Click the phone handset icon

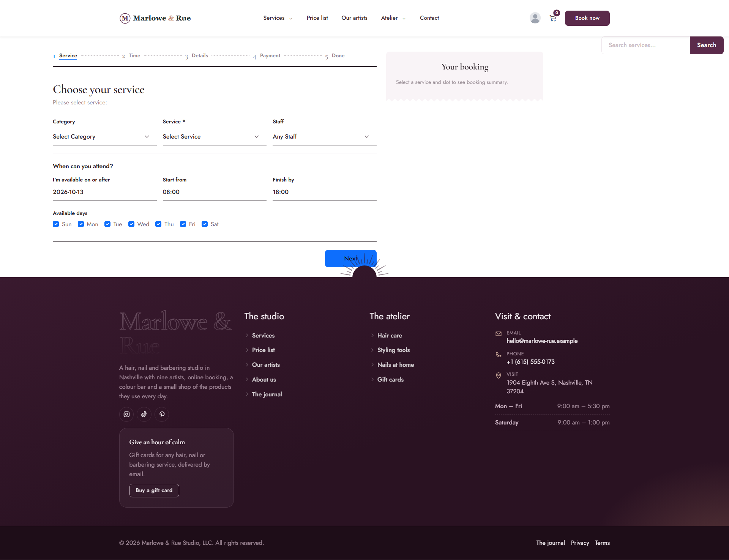(499, 355)
